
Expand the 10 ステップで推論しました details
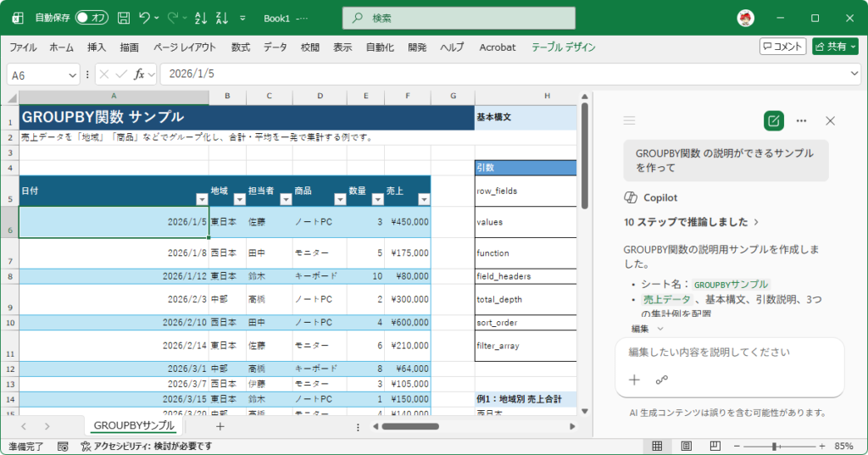tap(691, 222)
